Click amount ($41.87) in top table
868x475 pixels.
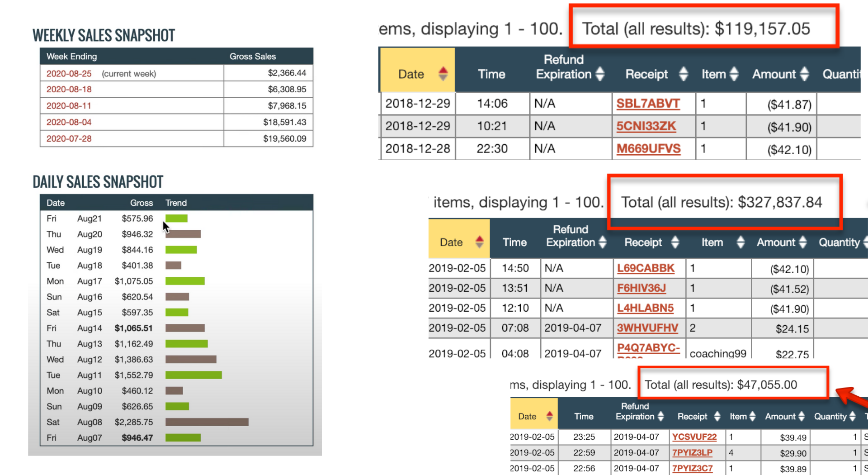(789, 105)
